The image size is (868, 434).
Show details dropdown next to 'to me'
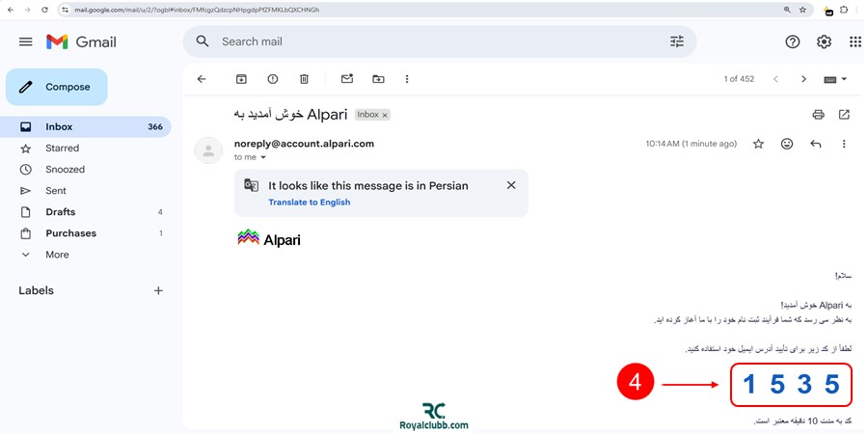pos(263,158)
